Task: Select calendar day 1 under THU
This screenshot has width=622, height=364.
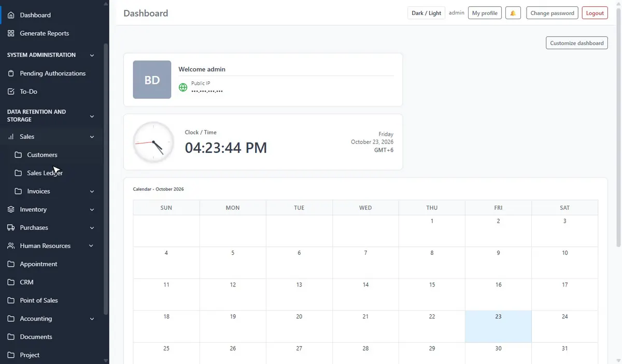Action: (432, 231)
